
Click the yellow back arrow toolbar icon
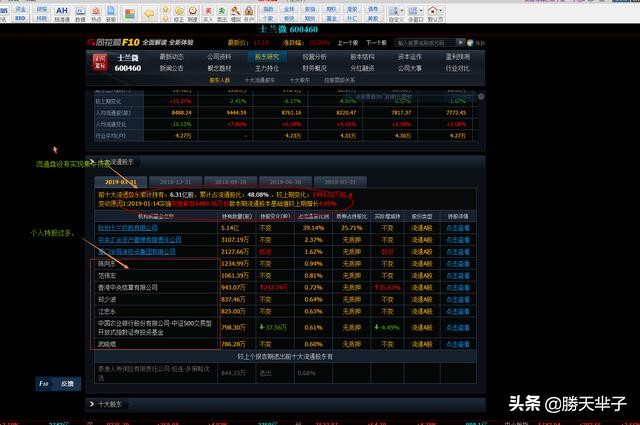pyautogui.click(x=149, y=14)
